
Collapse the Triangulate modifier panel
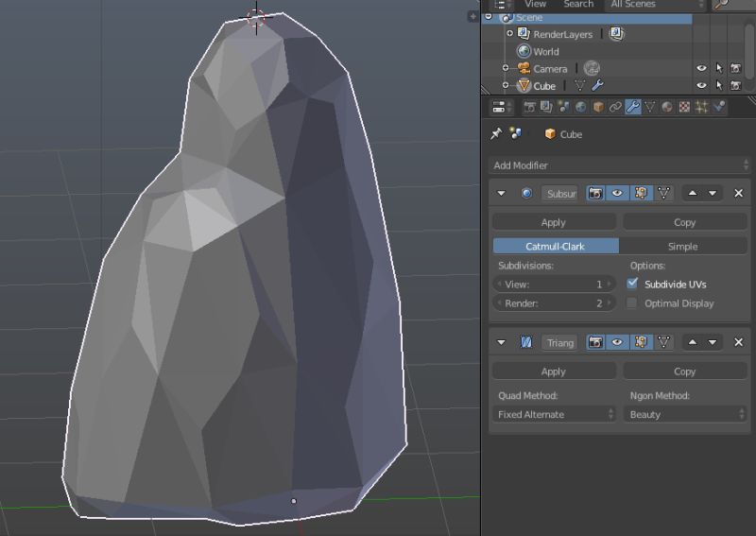pyautogui.click(x=502, y=342)
